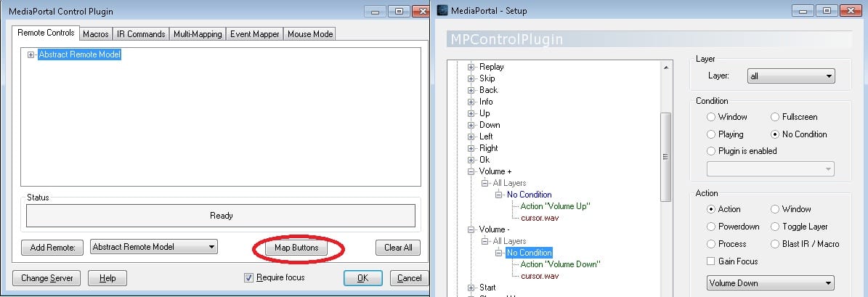Click the tree view vertical scrollbar thumb
Screen dimensions: 868x297
665,156
